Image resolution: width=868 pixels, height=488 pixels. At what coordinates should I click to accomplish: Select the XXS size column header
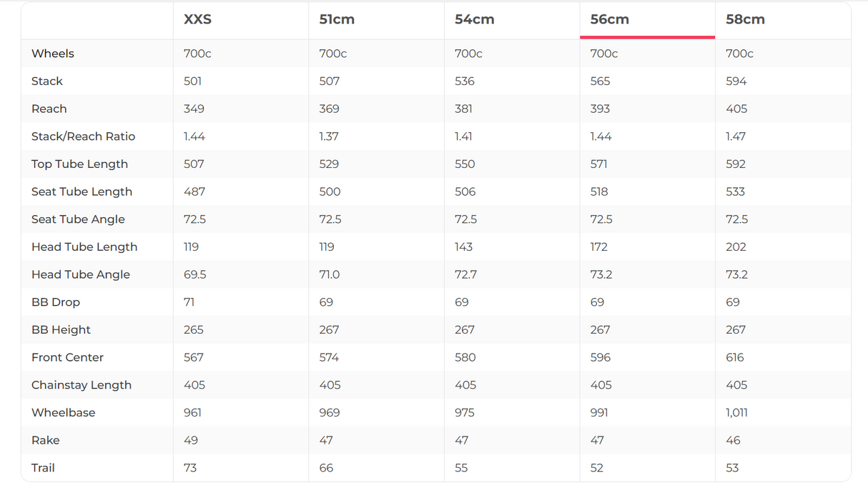point(198,20)
